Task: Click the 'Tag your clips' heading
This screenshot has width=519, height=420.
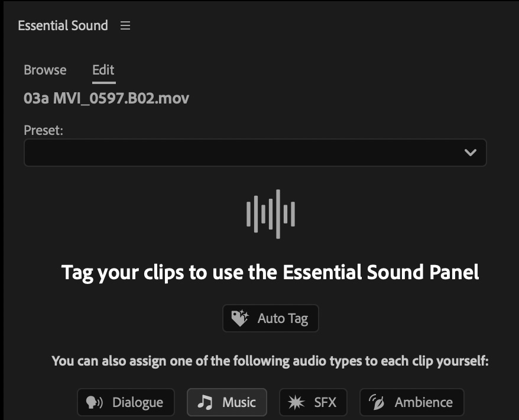Action: 270,273
